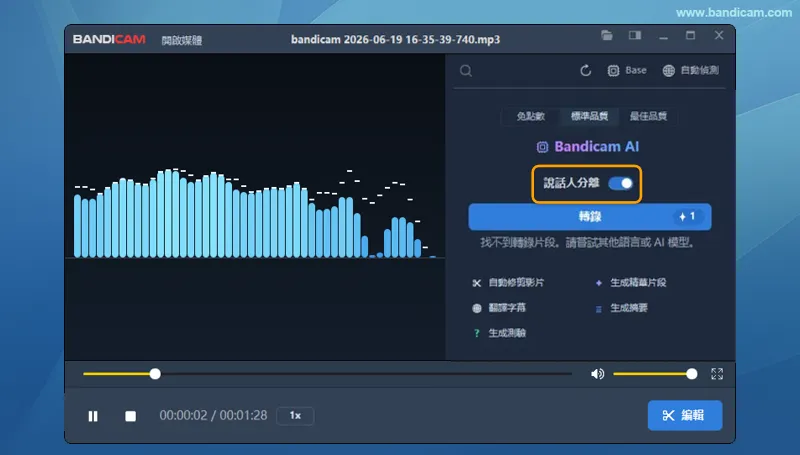This screenshot has height=455, width=800.
Task: Pause playback
Action: (93, 416)
